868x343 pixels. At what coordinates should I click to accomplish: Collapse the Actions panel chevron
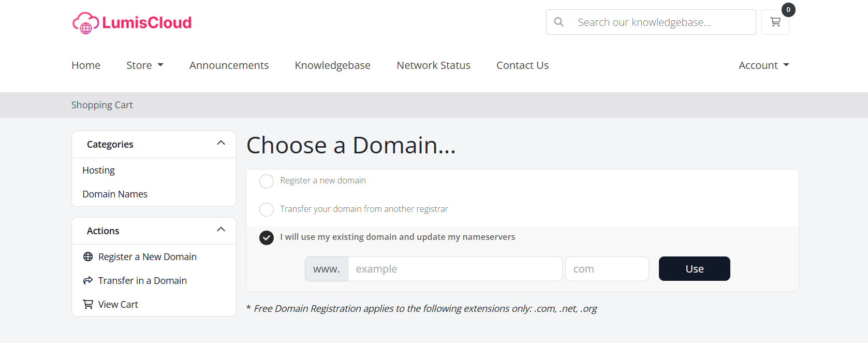221,230
